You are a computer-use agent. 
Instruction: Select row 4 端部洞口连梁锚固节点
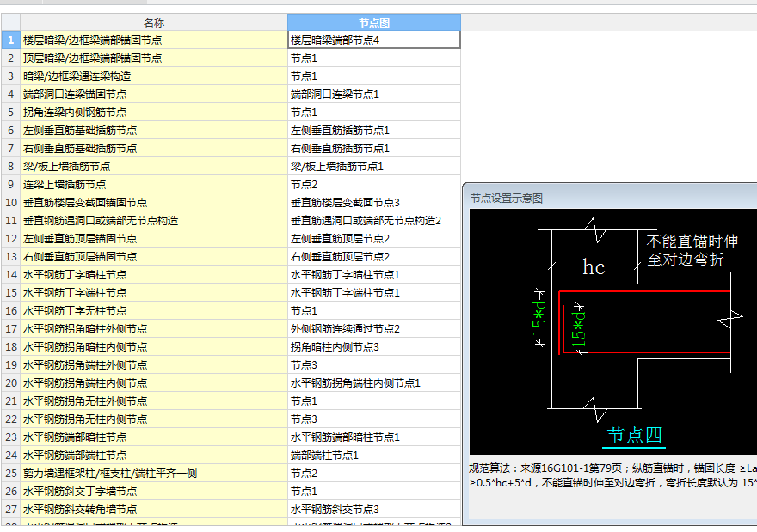click(x=154, y=94)
